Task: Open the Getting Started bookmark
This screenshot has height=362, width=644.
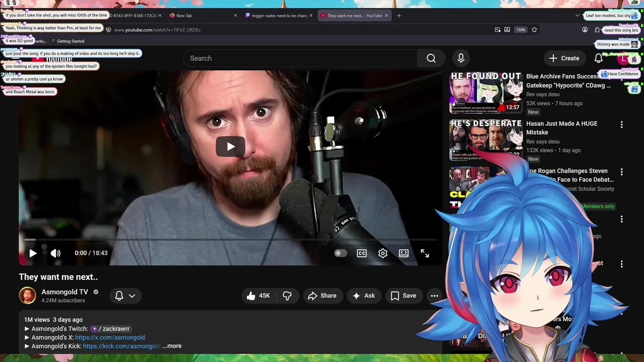Action: point(67,41)
